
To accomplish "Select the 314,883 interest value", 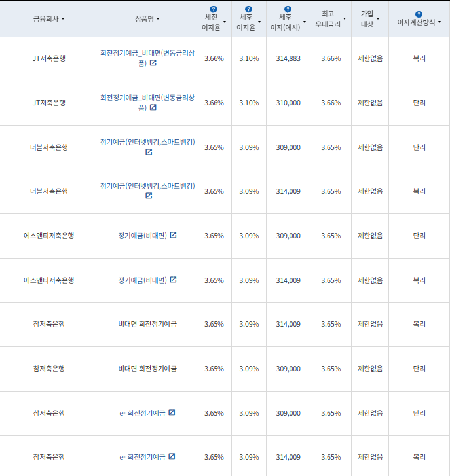I will pos(288,58).
